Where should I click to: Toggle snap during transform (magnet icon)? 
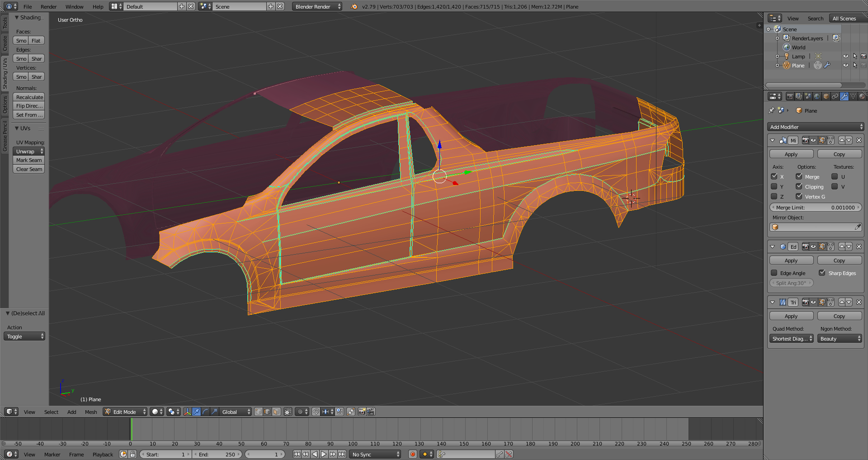316,412
